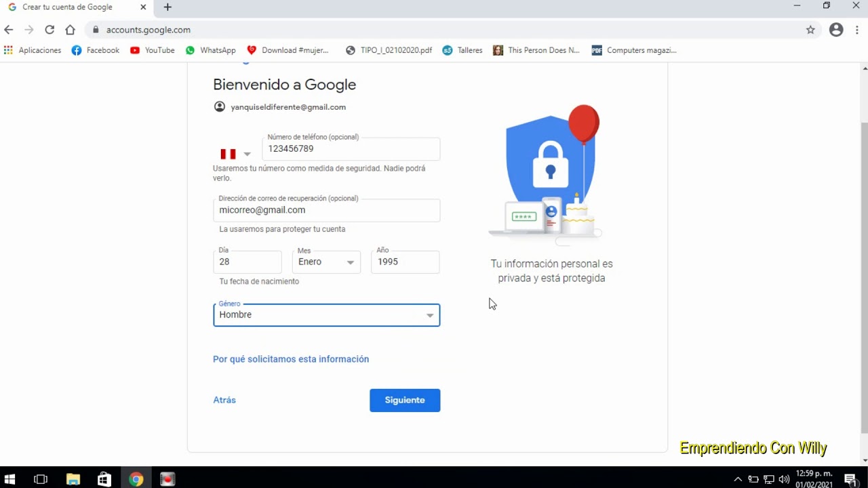Click the Bienvenido a Google heading
This screenshot has width=868, height=488.
point(284,85)
